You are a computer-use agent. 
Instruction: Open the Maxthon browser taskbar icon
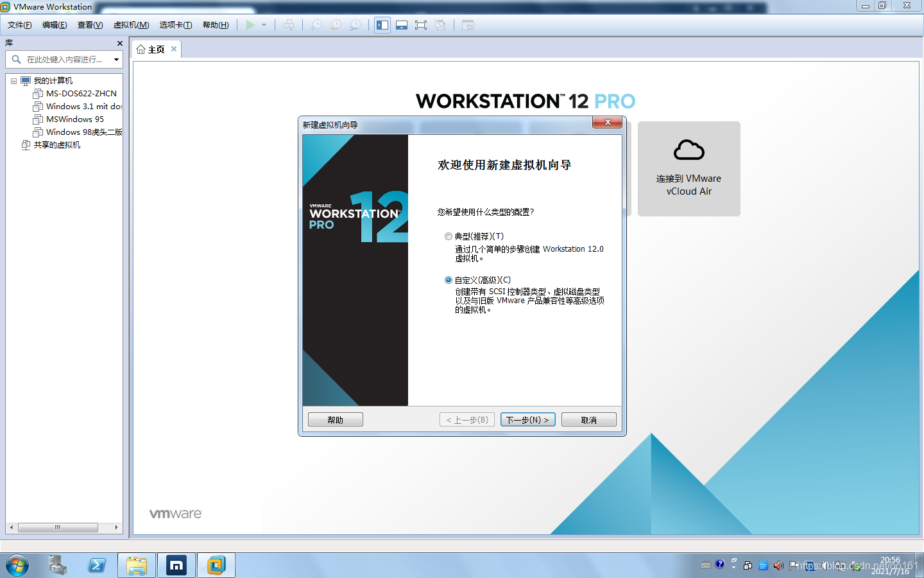176,566
